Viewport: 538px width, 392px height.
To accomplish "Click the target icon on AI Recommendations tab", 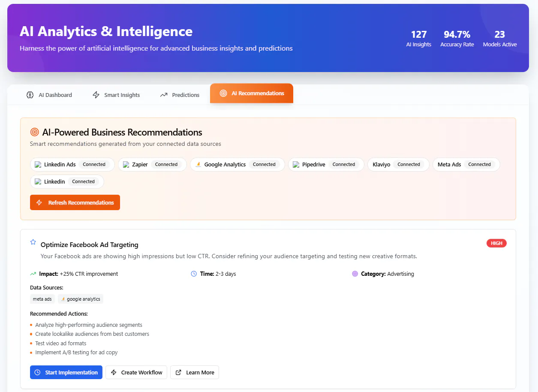I will (223, 93).
